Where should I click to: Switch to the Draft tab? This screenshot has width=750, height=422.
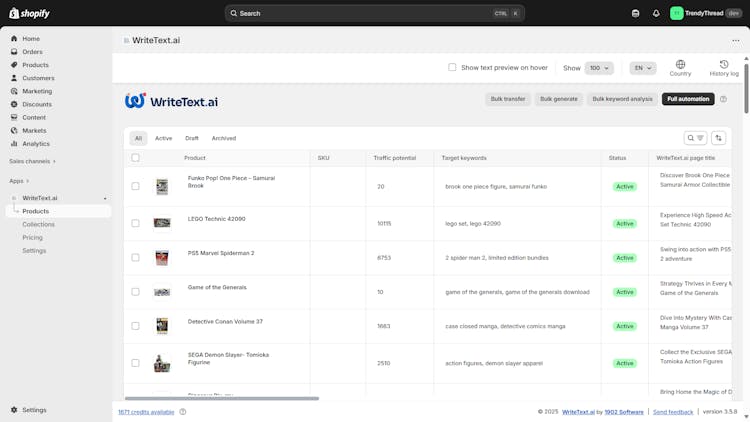coord(192,138)
